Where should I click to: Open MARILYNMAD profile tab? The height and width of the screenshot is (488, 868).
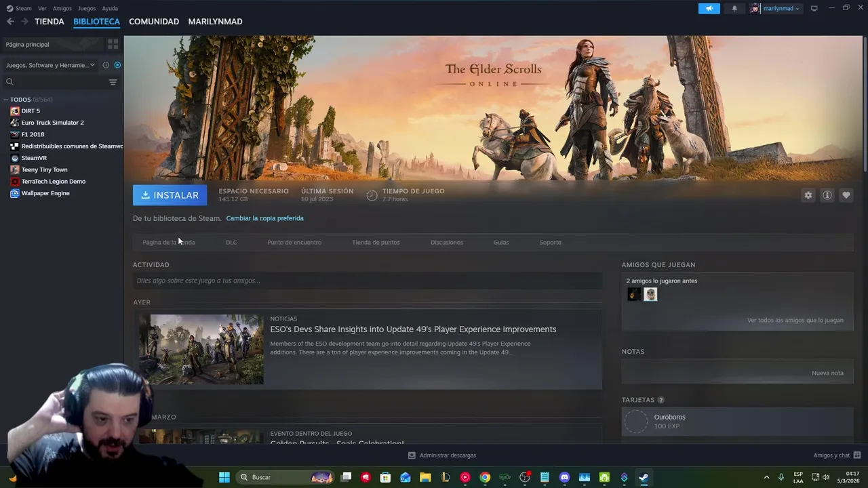215,22
